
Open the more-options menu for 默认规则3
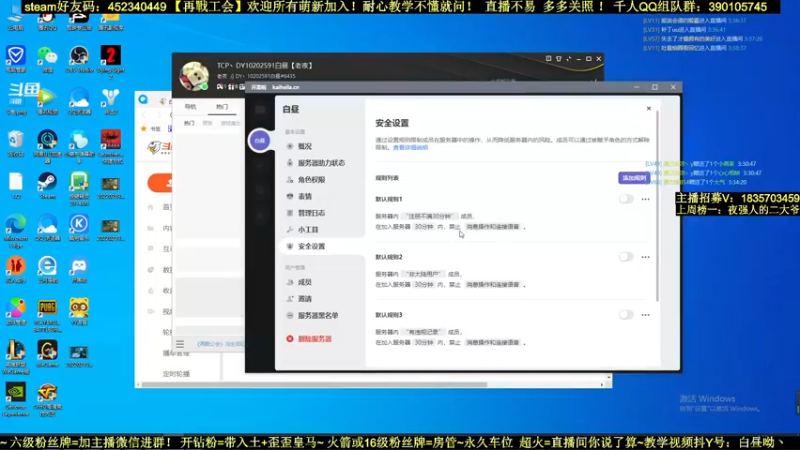[645, 315]
